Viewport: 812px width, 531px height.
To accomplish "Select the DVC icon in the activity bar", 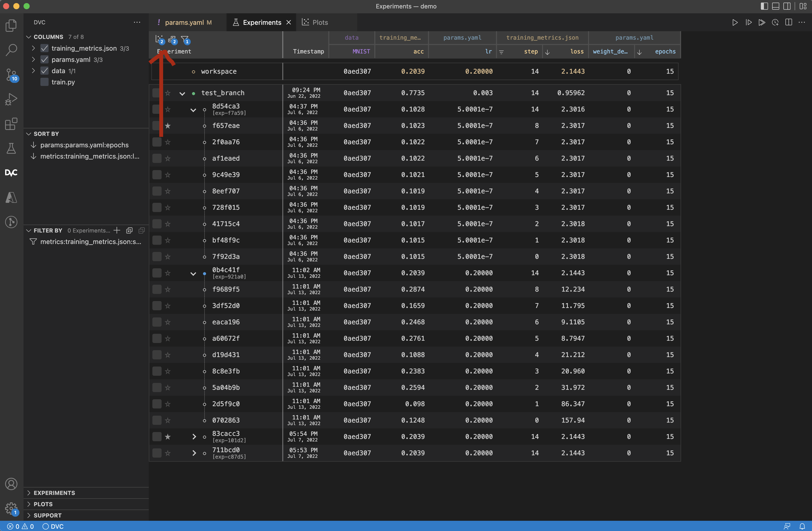I will [11, 173].
